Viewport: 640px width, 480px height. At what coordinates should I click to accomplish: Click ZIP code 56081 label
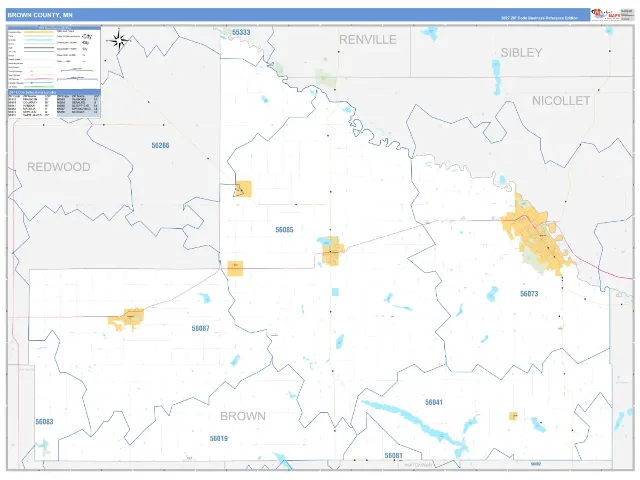tap(393, 456)
